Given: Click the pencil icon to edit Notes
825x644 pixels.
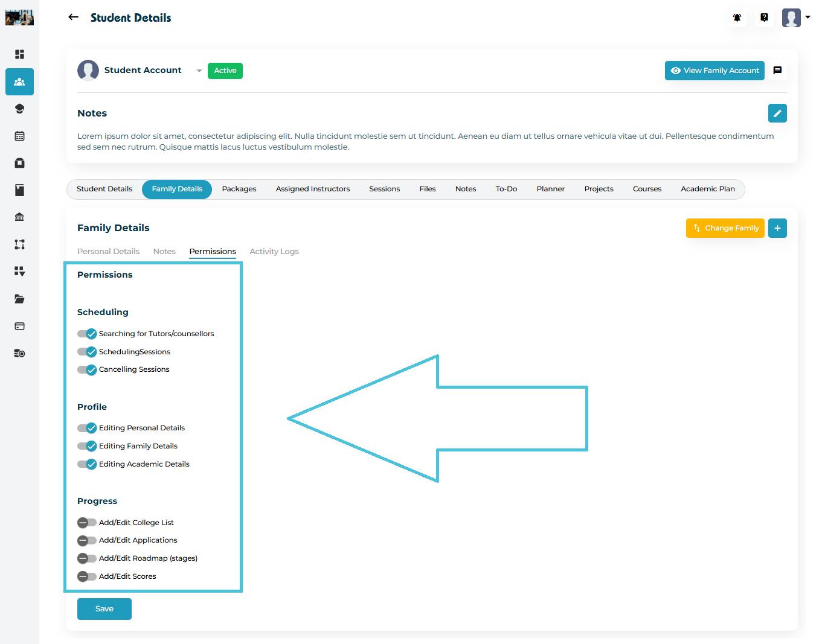Looking at the screenshot, I should pos(777,113).
